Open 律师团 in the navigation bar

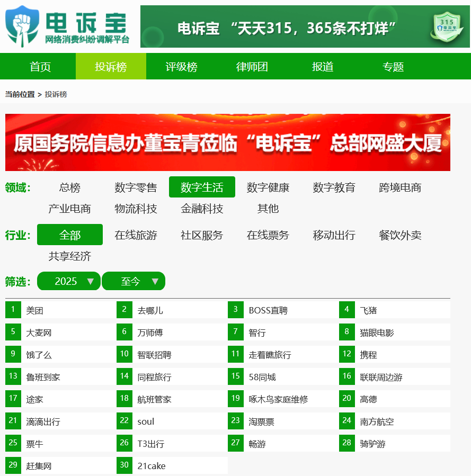(252, 67)
